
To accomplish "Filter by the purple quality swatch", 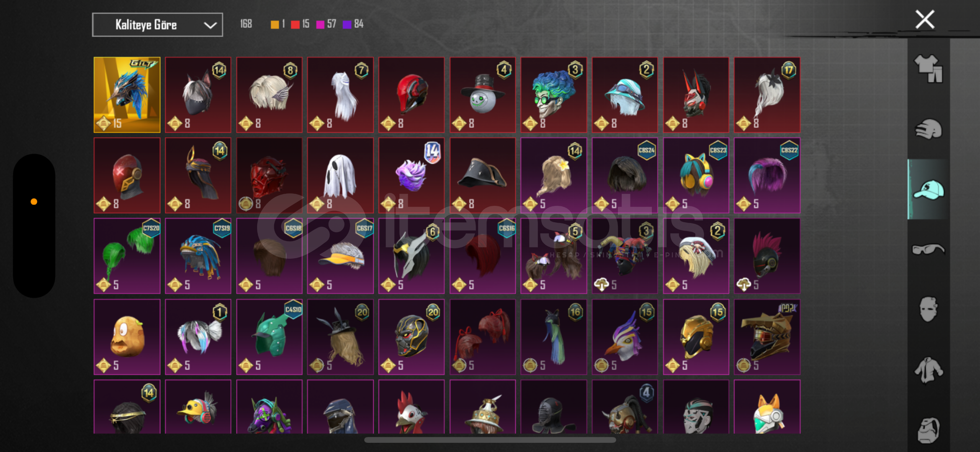I will [347, 24].
